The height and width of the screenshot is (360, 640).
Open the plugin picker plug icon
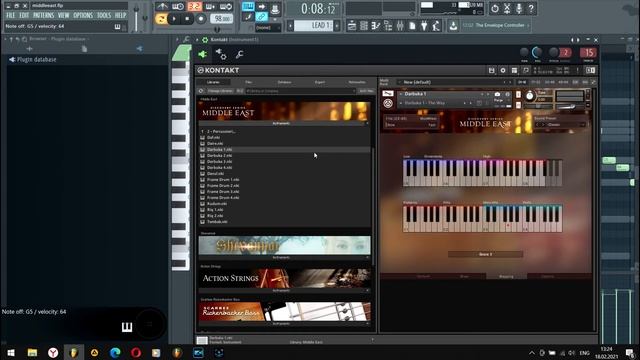tap(424, 26)
